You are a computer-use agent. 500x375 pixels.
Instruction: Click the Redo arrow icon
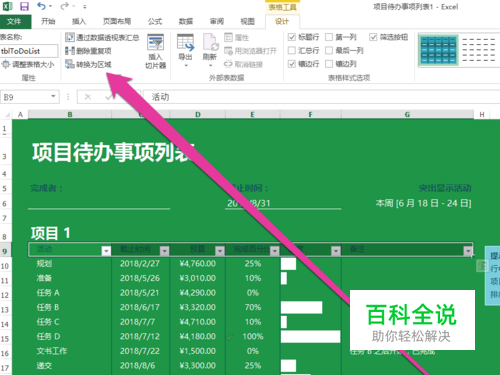click(x=64, y=6)
